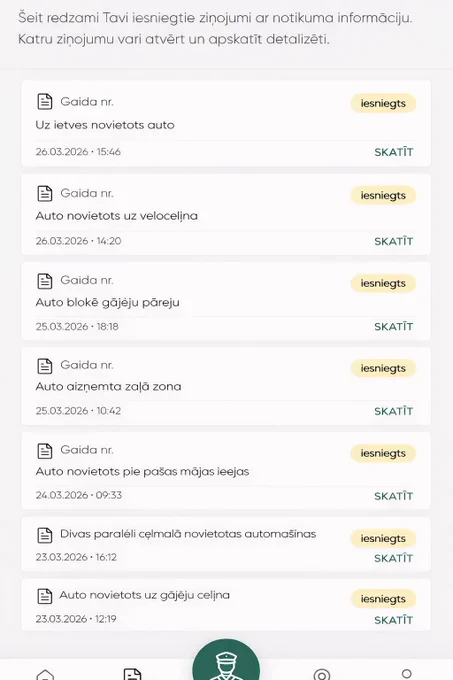Screen dimensions: 453x680
Task: Click document icon of 'Auto aizņemta zaļā zona'
Action: tap(45, 366)
